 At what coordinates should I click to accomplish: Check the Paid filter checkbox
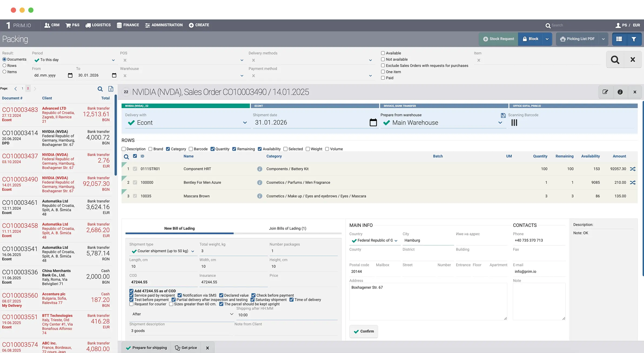pos(383,78)
